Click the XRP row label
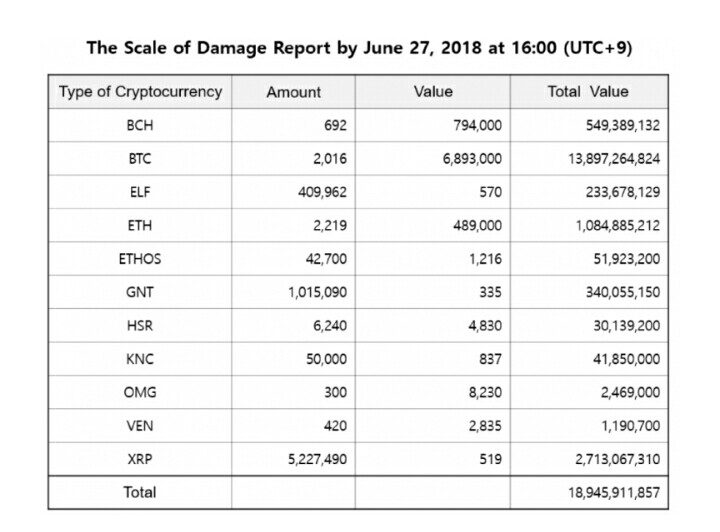The image size is (720, 532). coord(139,458)
